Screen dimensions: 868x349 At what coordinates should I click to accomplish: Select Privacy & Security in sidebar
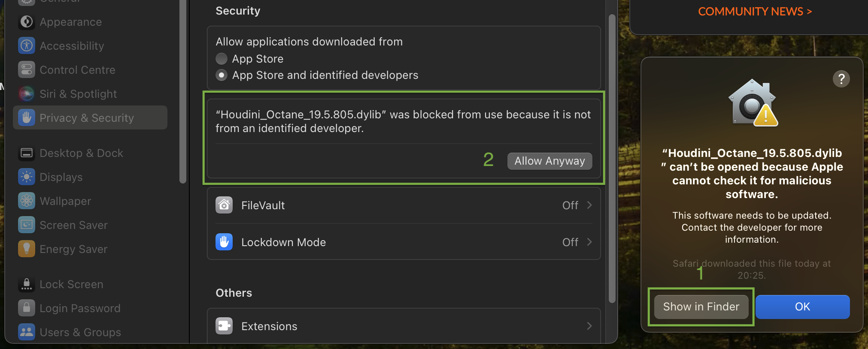point(90,118)
